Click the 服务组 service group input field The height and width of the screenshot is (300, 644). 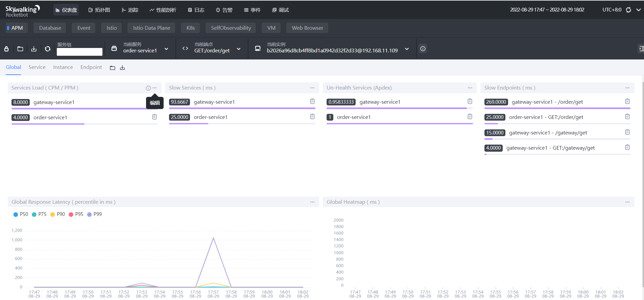tap(79, 52)
